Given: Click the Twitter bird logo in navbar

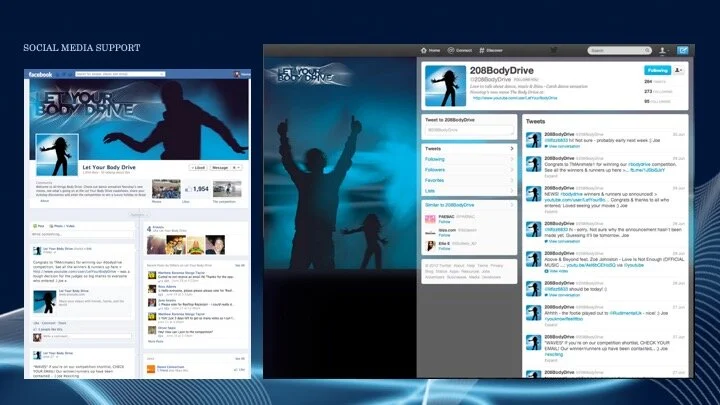Looking at the screenshot, I should (554, 50).
